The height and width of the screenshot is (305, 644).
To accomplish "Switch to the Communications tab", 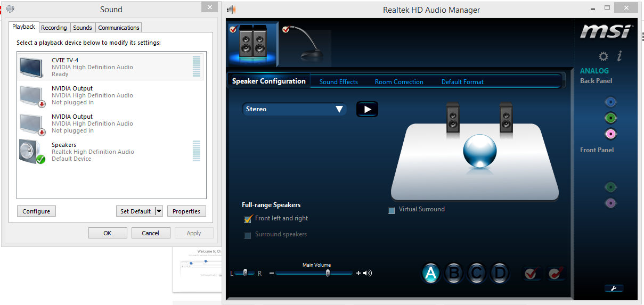I will pyautogui.click(x=119, y=28).
